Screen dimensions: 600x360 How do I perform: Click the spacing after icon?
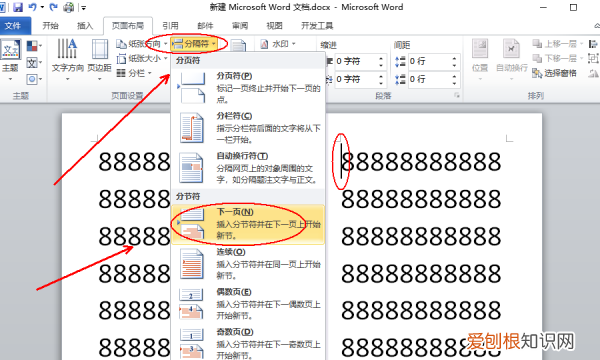point(400,79)
